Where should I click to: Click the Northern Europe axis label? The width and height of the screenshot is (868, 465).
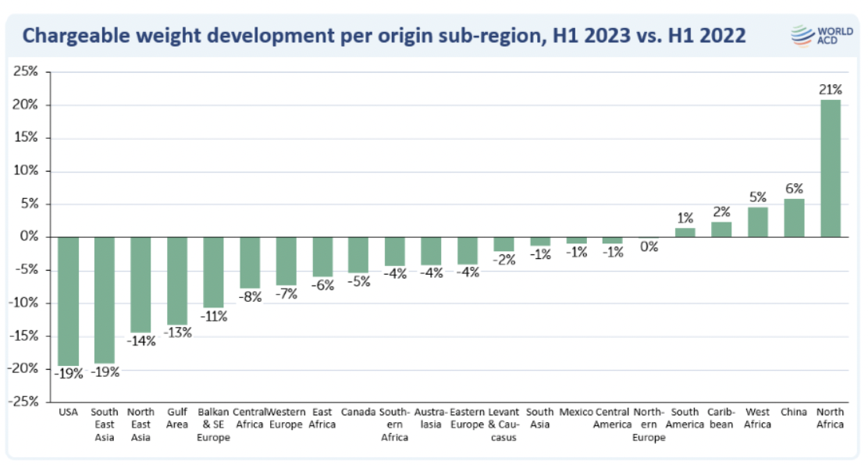[649, 424]
